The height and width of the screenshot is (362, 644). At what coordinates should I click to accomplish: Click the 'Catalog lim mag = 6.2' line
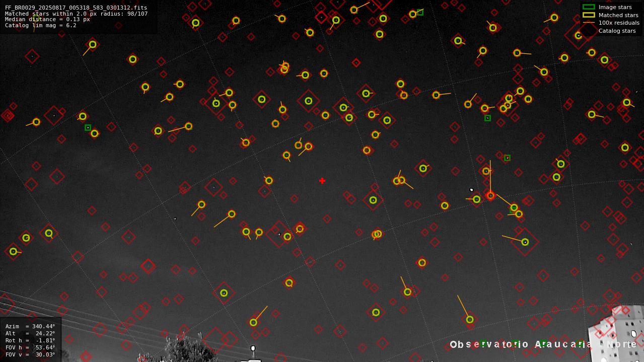(x=41, y=25)
